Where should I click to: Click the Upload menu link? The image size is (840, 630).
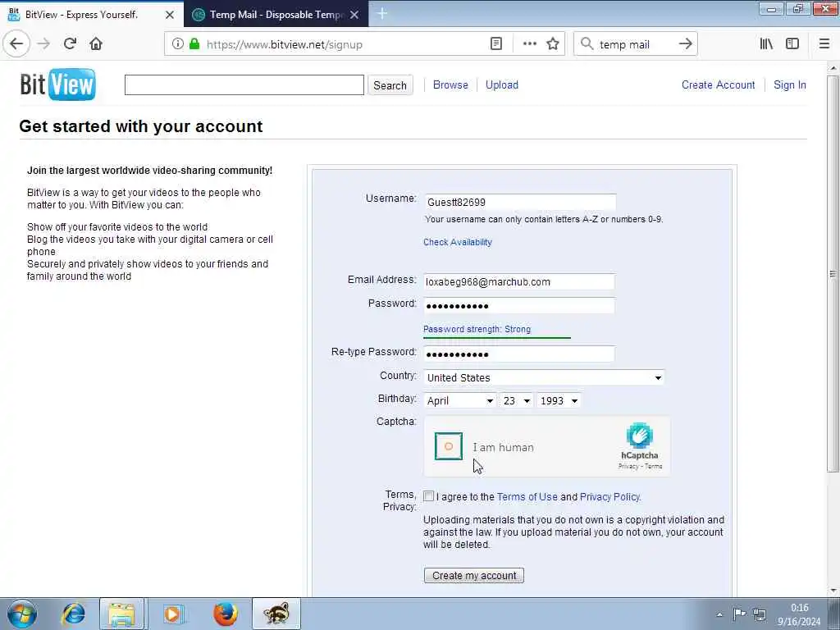click(x=502, y=84)
